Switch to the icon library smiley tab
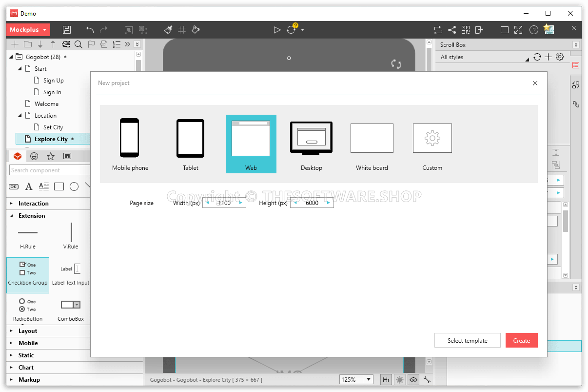 tap(34, 156)
